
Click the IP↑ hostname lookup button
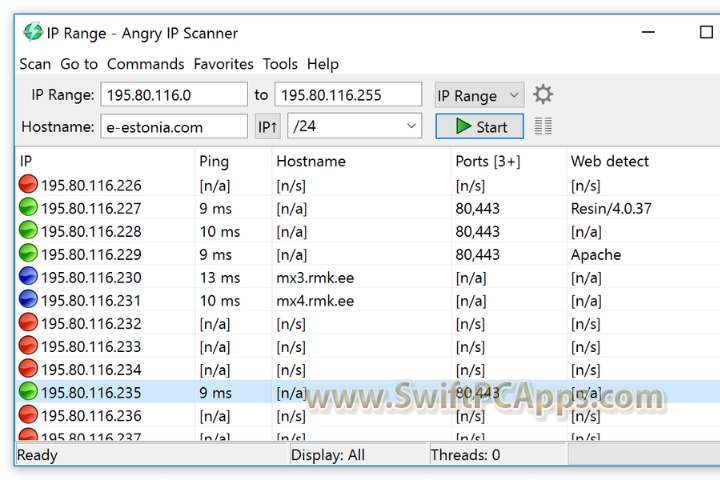click(x=267, y=126)
